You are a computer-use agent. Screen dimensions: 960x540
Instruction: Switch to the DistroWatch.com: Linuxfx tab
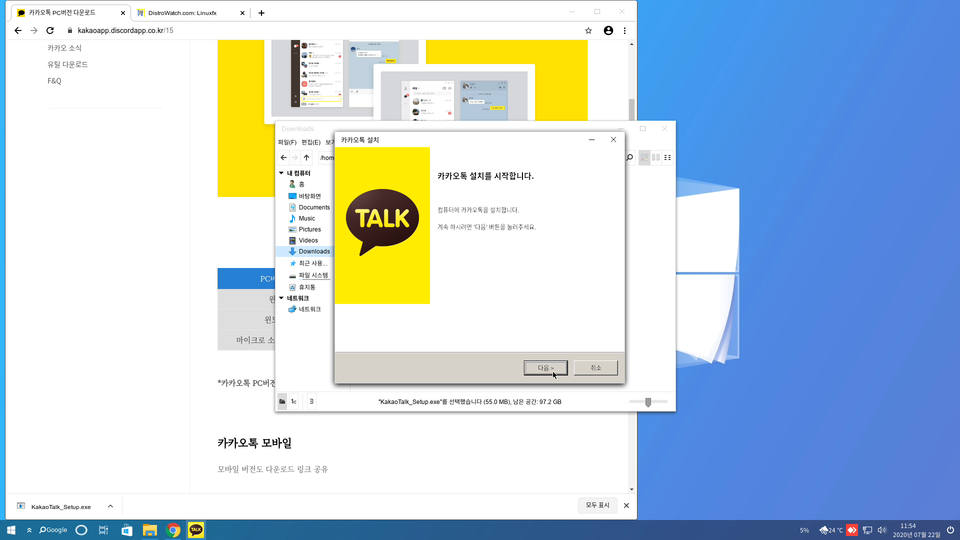pyautogui.click(x=189, y=13)
